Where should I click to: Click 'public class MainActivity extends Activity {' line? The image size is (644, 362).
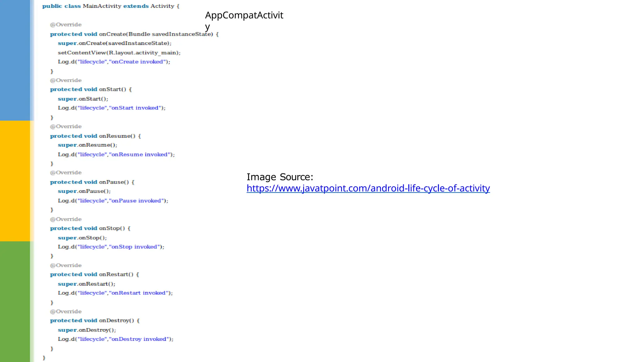pyautogui.click(x=111, y=6)
